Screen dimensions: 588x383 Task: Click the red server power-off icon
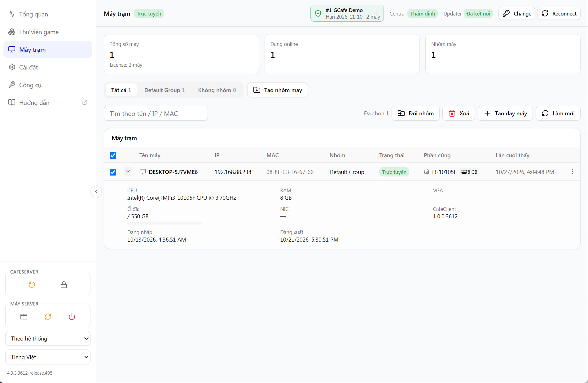coord(72,317)
